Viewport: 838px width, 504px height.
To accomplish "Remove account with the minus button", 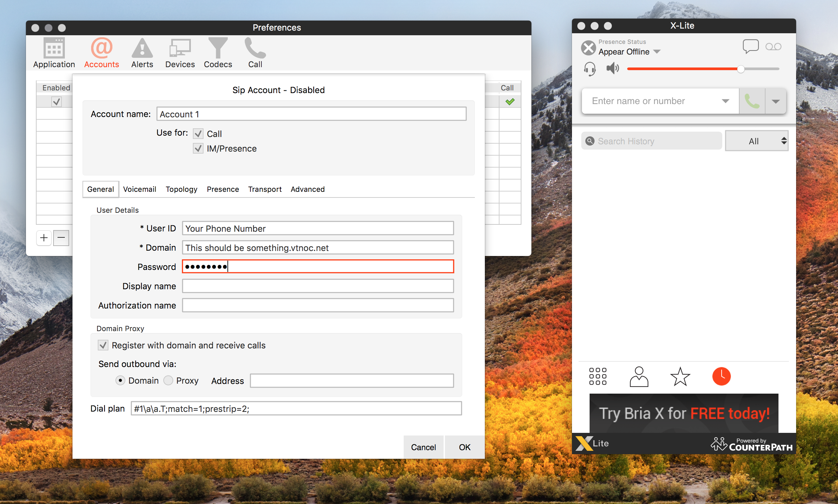I will point(61,238).
